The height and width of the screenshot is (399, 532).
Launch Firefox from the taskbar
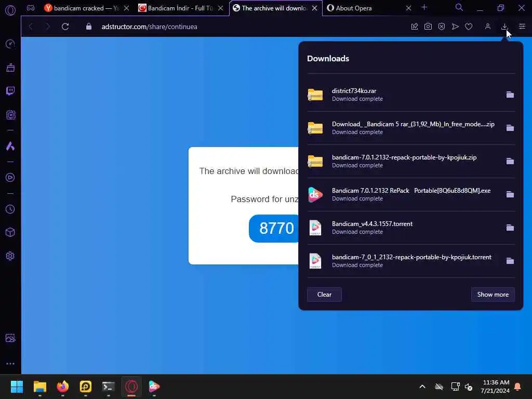point(62,387)
